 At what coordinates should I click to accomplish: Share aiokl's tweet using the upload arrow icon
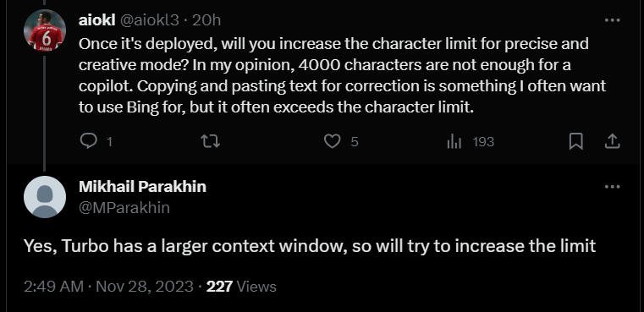click(612, 142)
